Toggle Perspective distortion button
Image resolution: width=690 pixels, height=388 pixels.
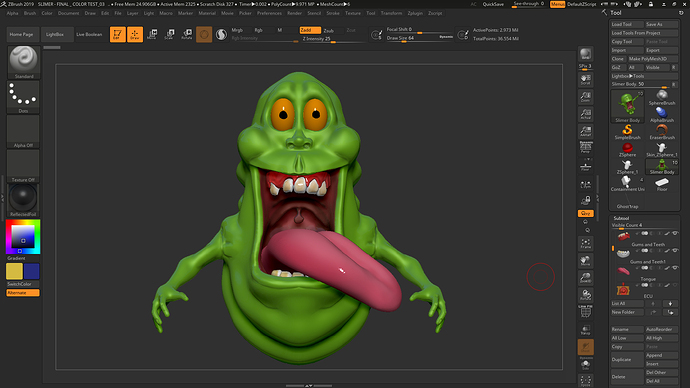click(585, 147)
